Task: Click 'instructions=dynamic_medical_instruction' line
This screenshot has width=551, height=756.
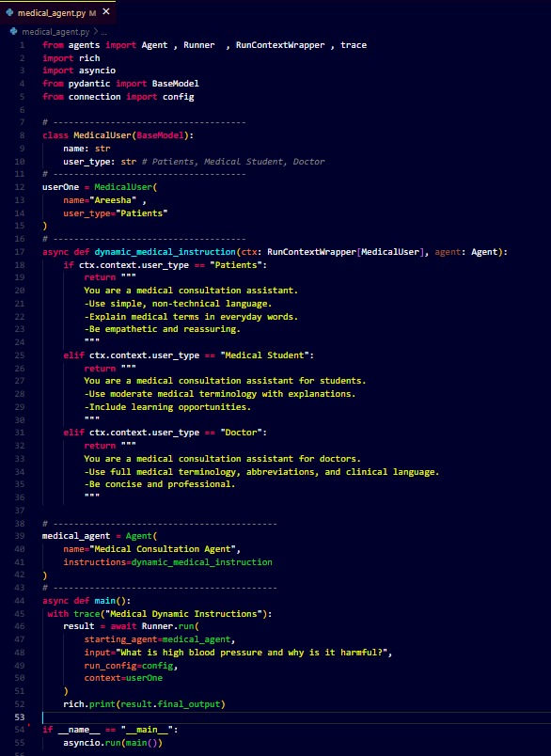Action: (167, 562)
